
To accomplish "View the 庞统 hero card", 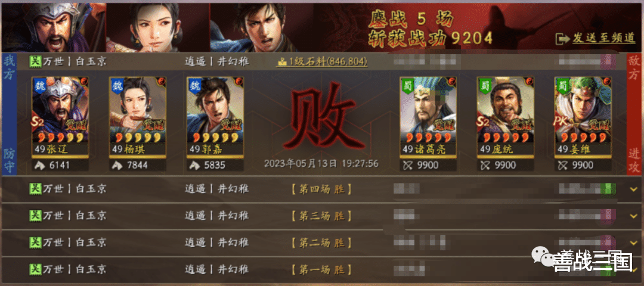I will coord(506,117).
